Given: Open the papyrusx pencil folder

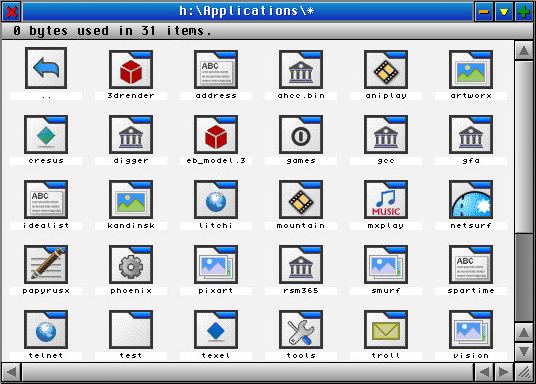Looking at the screenshot, I should pos(46,264).
